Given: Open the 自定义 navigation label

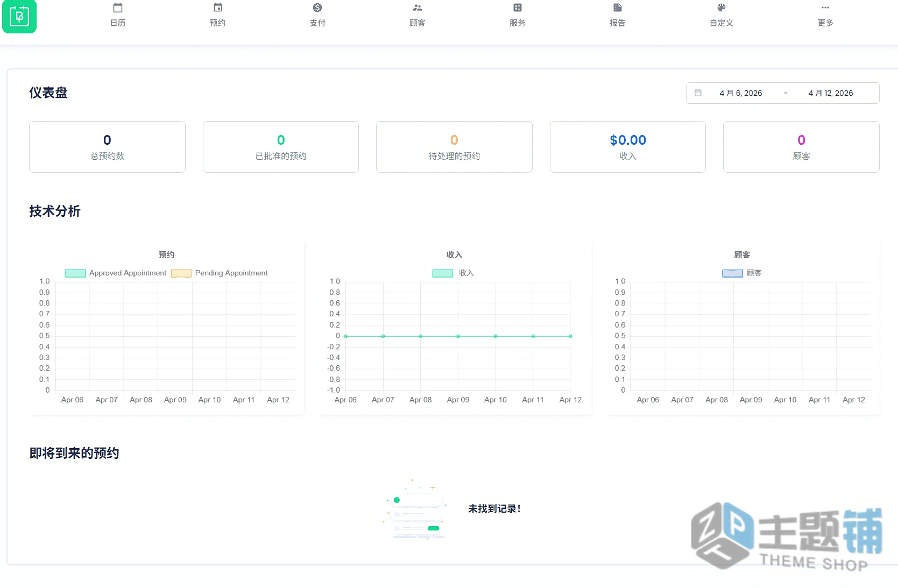Looking at the screenshot, I should [722, 23].
